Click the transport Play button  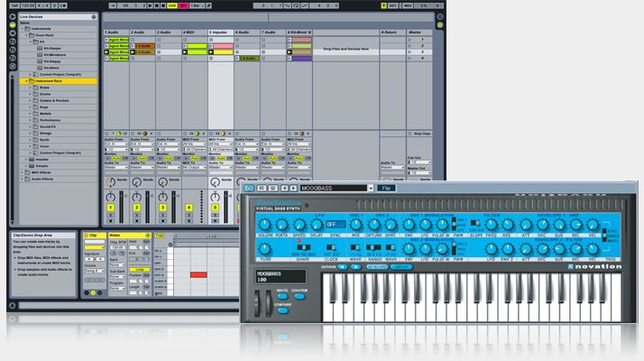point(151,5)
